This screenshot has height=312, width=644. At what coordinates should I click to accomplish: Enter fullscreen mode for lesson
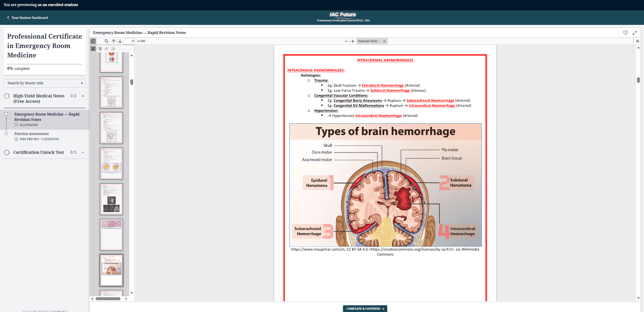point(634,33)
